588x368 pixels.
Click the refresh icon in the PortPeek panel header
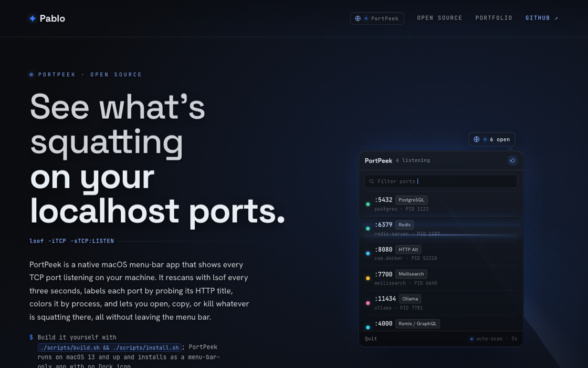tap(512, 161)
